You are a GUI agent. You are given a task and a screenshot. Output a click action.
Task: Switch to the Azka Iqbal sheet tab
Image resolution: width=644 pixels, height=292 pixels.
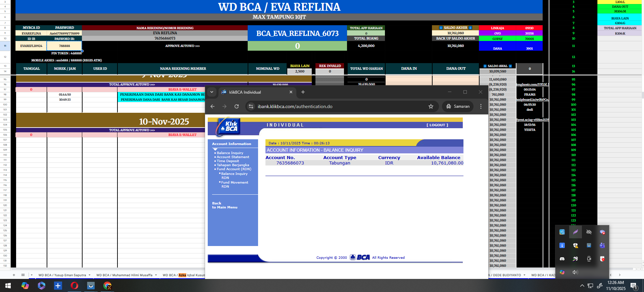tap(184, 275)
